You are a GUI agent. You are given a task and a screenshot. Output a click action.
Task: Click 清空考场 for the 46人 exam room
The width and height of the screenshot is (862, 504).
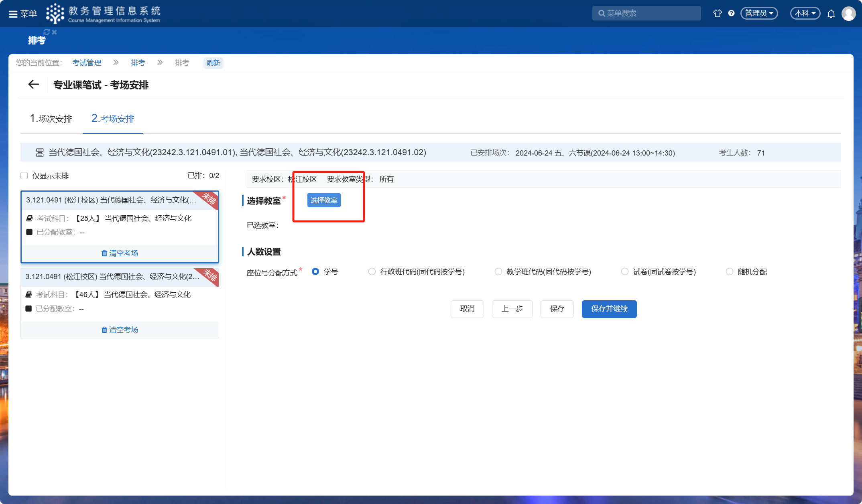coord(120,330)
